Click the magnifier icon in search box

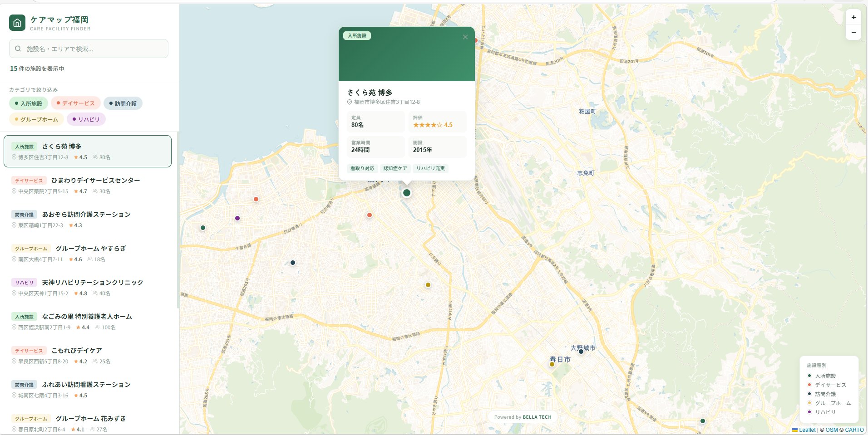tap(18, 49)
